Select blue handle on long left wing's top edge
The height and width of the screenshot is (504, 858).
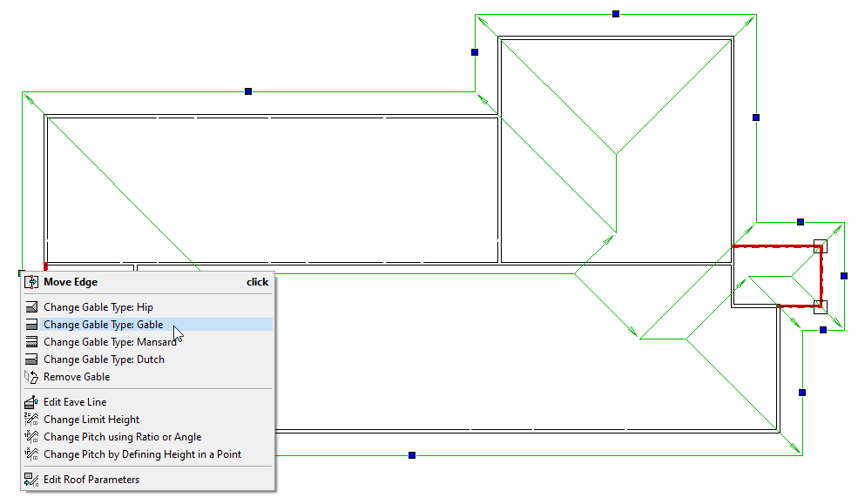248,91
